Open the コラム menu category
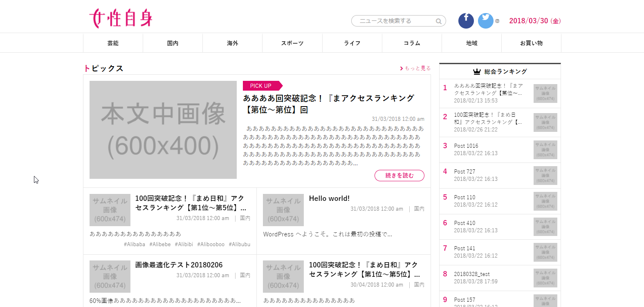Image resolution: width=644 pixels, height=307 pixels. [x=412, y=43]
